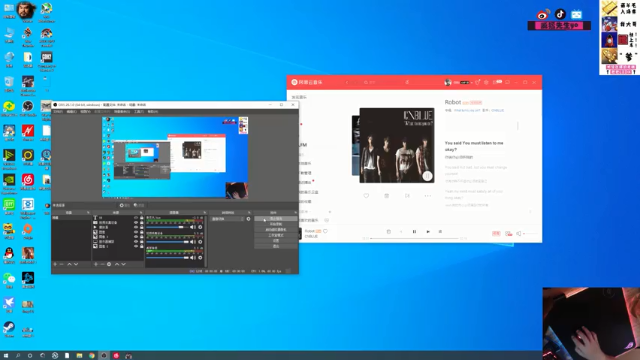Pause the song in NetEase player bar
Image resolution: width=640 pixels, height=360 pixels.
point(414,231)
